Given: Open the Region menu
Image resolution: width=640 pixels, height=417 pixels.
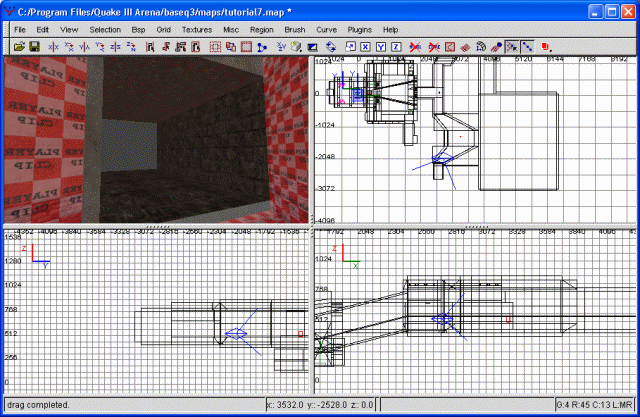Looking at the screenshot, I should click(262, 30).
